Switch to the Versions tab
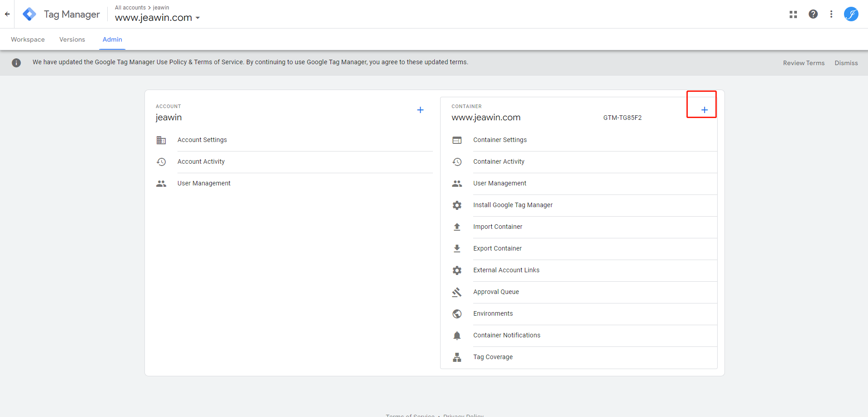 tap(72, 39)
